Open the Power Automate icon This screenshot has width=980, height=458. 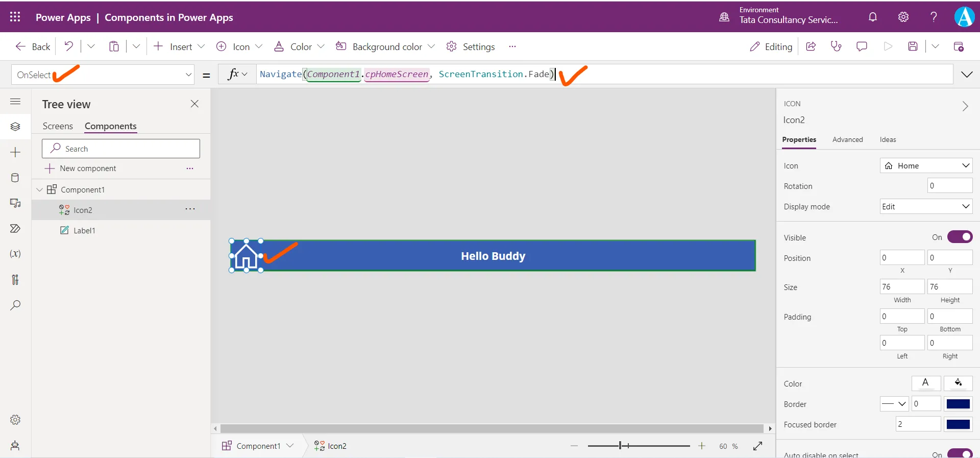point(15,228)
